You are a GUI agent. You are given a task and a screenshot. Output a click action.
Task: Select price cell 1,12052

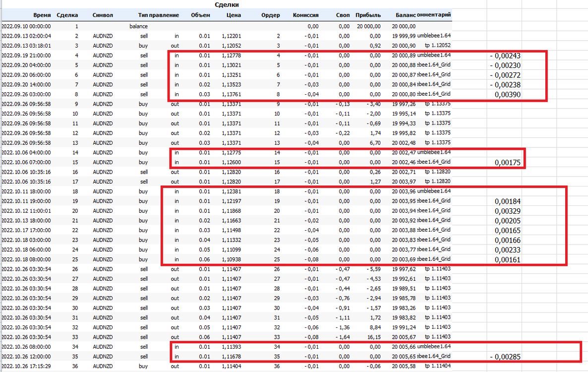pos(232,46)
